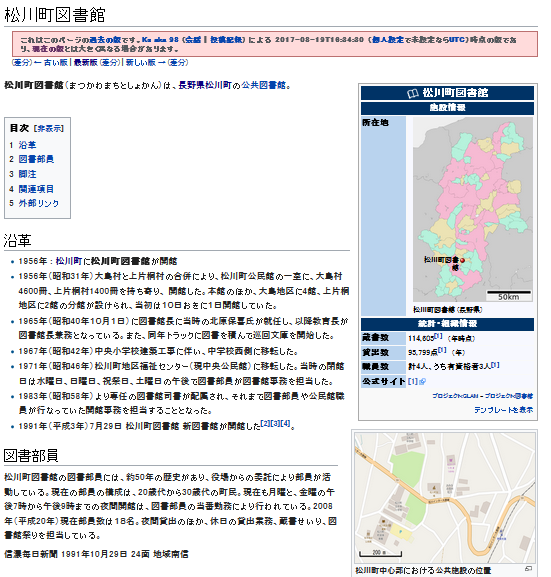Click 所在地 label in infobox
Screen dimensions: 551x577
point(375,123)
